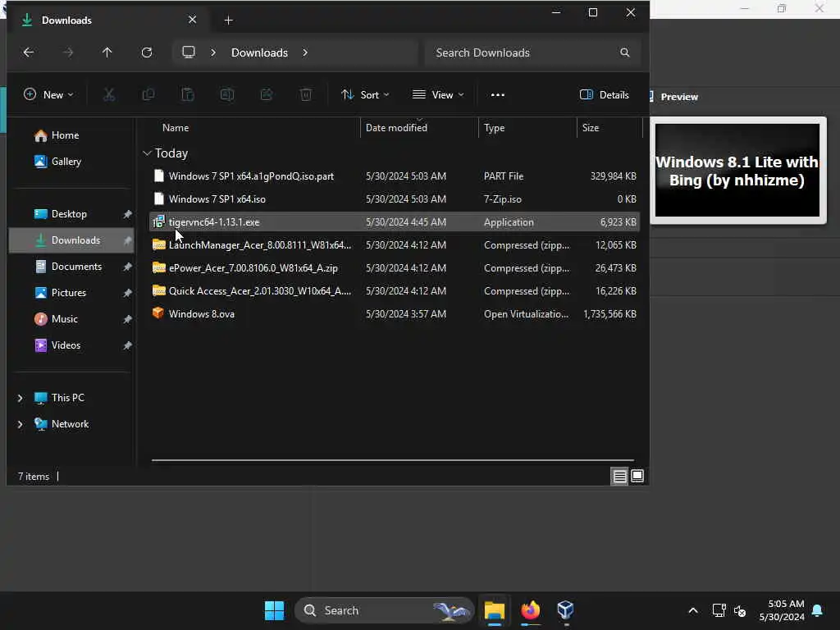This screenshot has width=840, height=630.
Task: Open Downloads in the sidebar
Action: [x=71, y=240]
